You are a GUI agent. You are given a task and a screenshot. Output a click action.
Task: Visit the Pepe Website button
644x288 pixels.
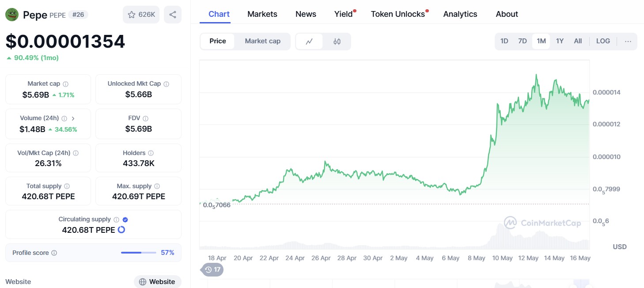click(158, 281)
